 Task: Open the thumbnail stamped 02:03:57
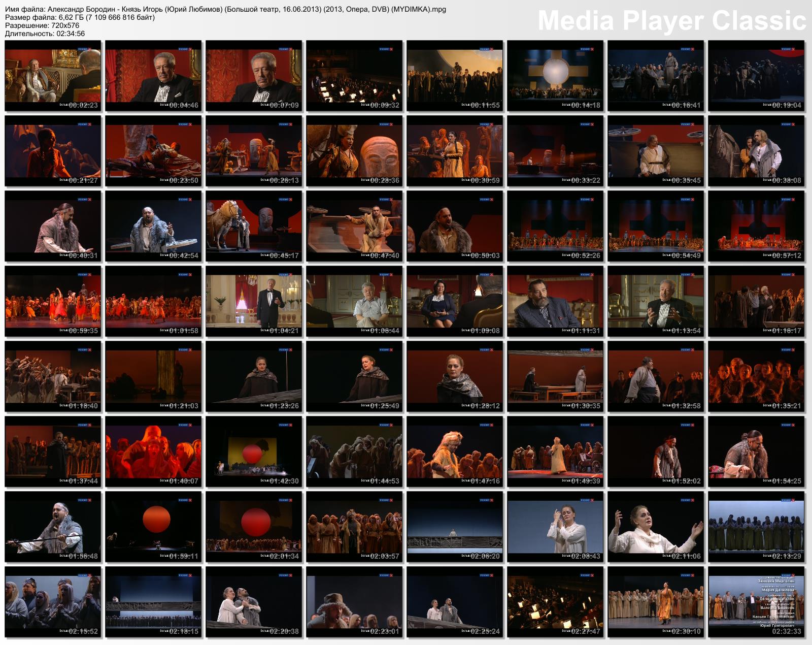[x=354, y=527]
